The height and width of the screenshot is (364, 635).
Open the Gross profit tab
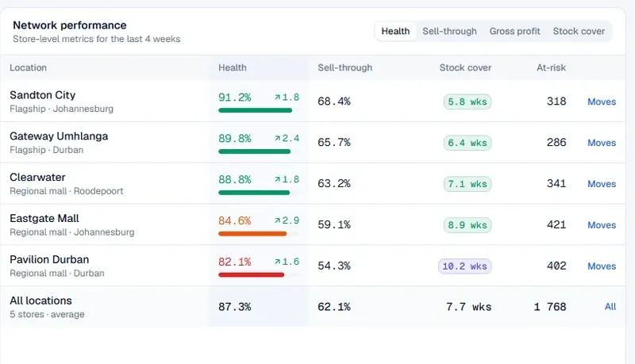coord(514,31)
